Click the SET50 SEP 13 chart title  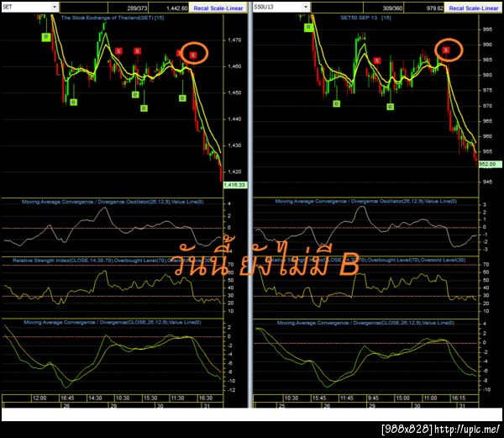365,18
